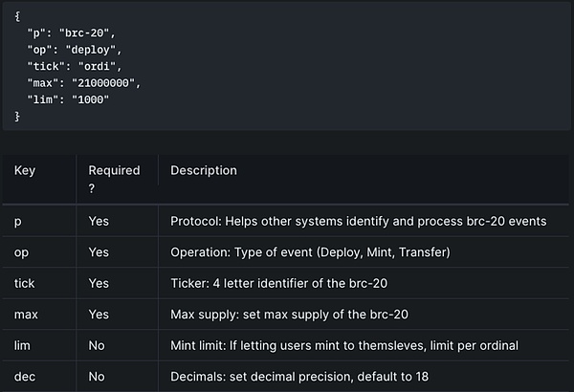Viewport: 574px width, 392px height.
Task: Click the Operation: Type of event description
Action: point(310,252)
